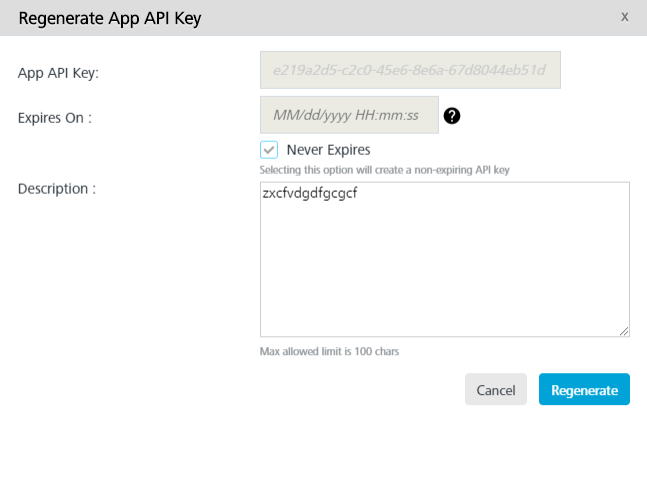Click the Expires On date field
This screenshot has width=647, height=478.
tap(349, 115)
